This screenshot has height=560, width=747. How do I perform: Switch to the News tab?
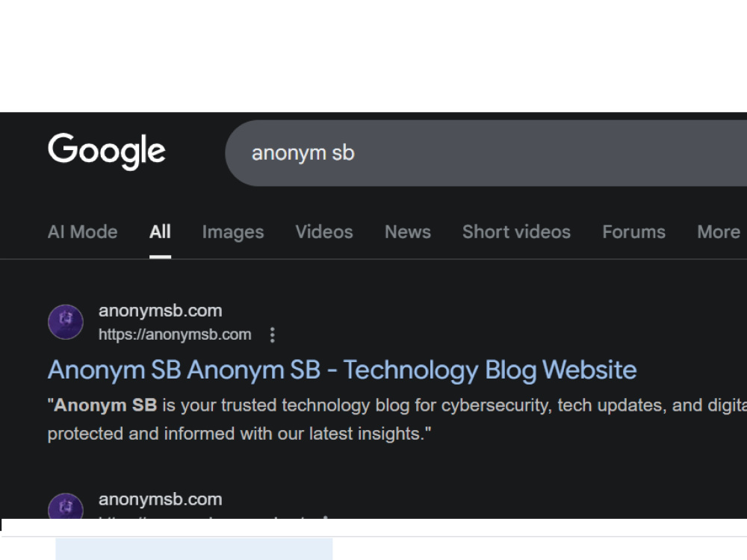pos(408,232)
